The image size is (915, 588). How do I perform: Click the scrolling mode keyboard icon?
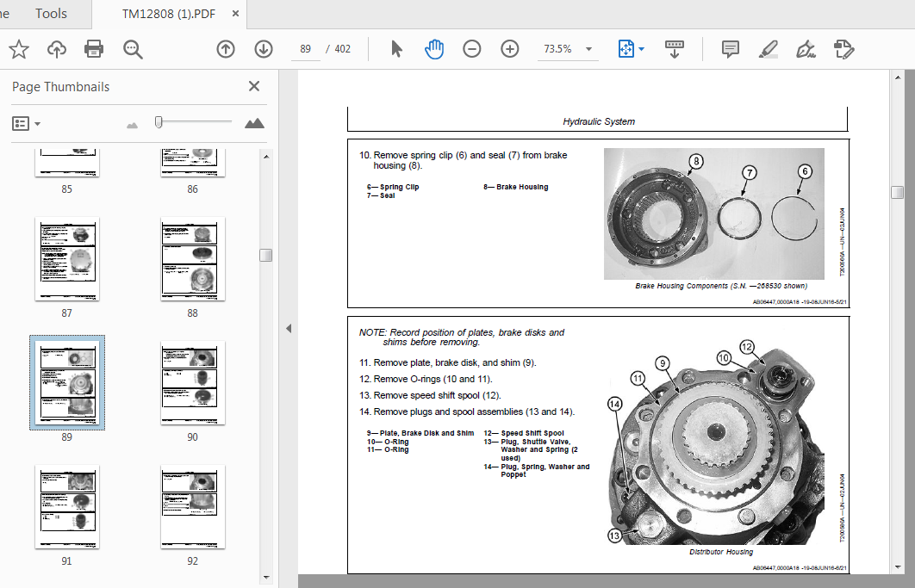pyautogui.click(x=675, y=49)
